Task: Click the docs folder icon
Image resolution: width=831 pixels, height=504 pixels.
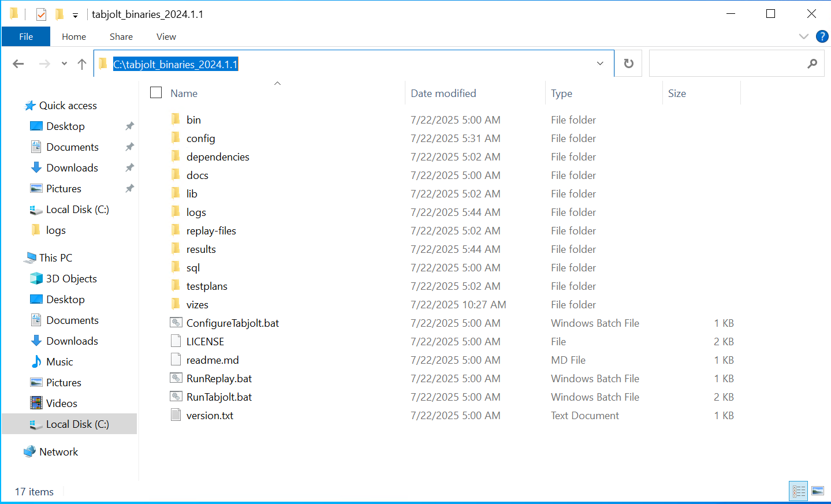Action: click(x=176, y=175)
